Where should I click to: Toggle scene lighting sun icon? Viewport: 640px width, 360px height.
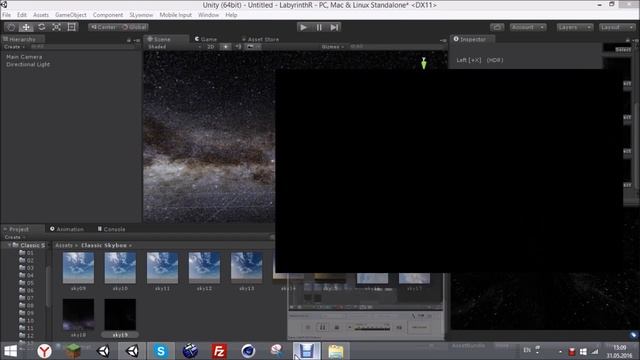(225, 47)
